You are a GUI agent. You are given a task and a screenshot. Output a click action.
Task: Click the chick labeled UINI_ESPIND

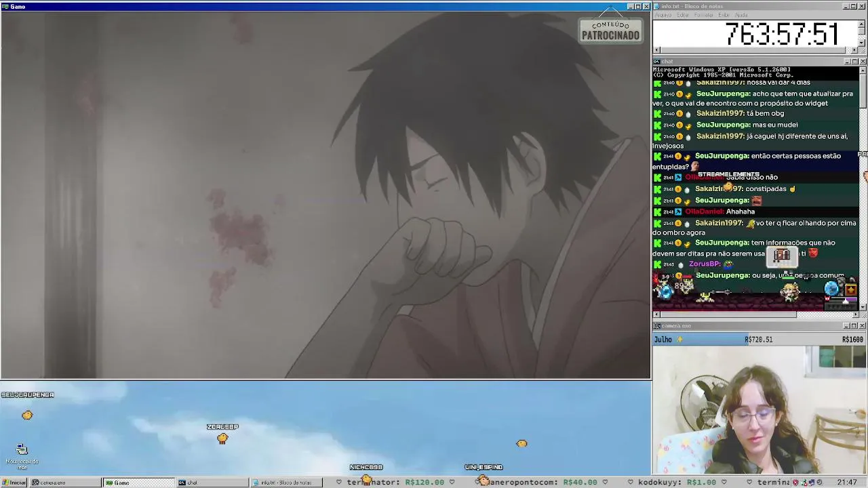pyautogui.click(x=483, y=480)
